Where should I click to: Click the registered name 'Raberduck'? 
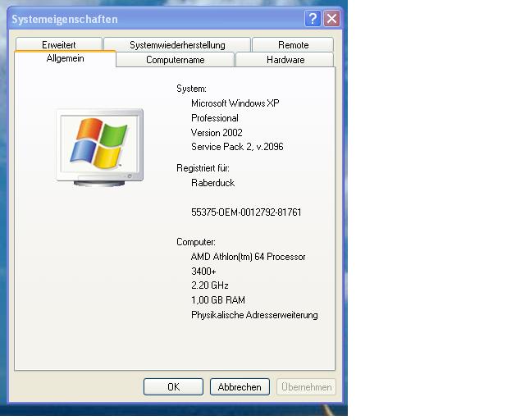point(213,183)
